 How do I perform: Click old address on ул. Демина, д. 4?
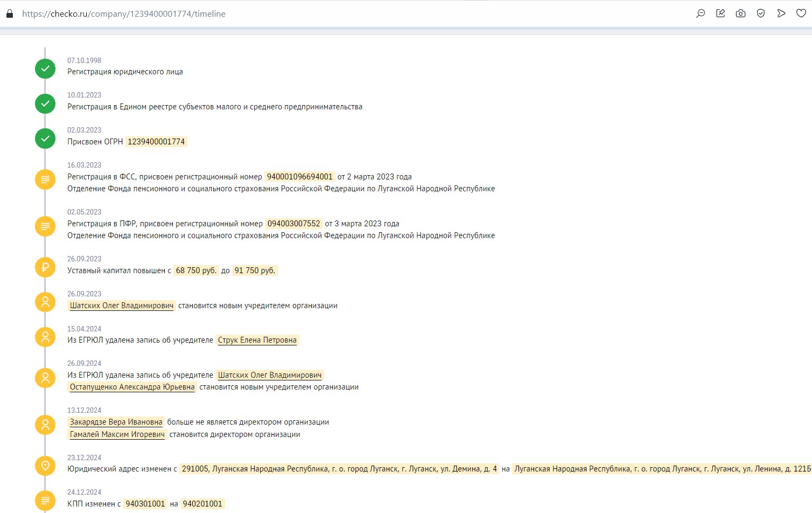pos(339,469)
